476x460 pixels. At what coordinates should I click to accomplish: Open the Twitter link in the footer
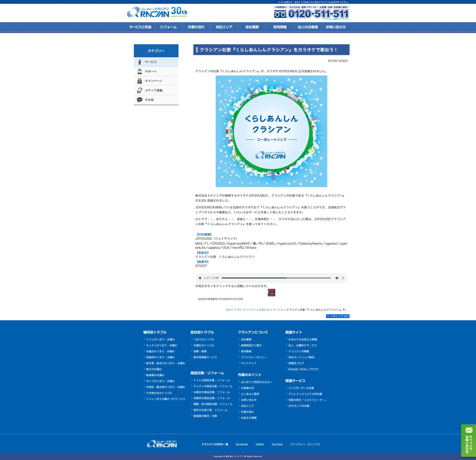coord(259,445)
